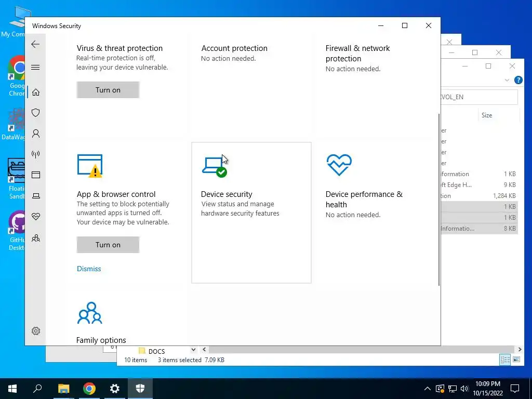Screen dimensions: 532x399
Task: Click Explorer horizontal scrollbar right arrow
Action: point(520,349)
